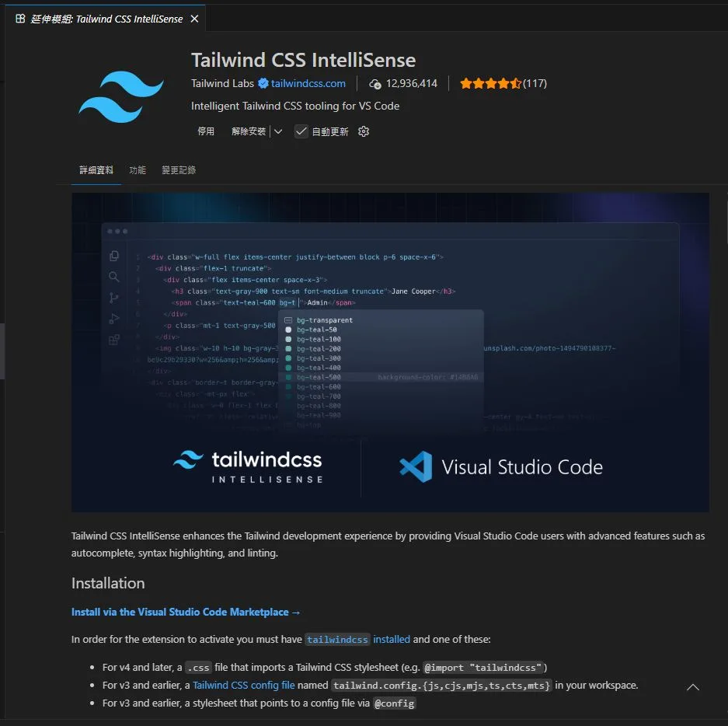Switch to the 功能 tab
The width and height of the screenshot is (728, 726).
click(138, 169)
